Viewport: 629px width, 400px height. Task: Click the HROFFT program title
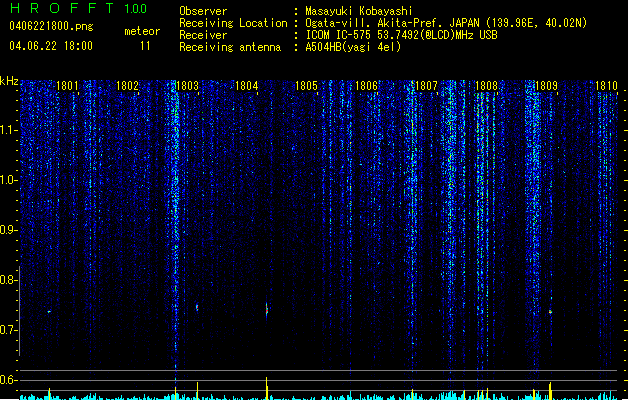tap(62, 8)
